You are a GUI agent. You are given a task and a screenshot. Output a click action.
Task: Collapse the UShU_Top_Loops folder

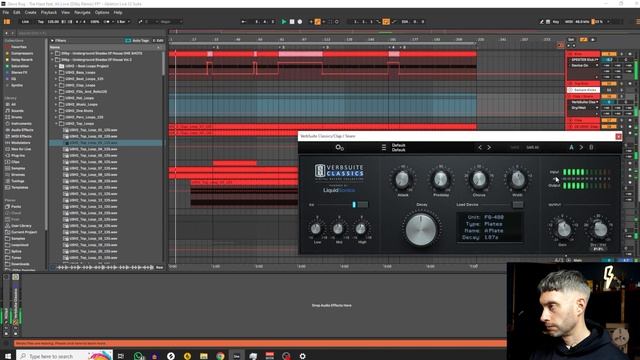coord(56,123)
